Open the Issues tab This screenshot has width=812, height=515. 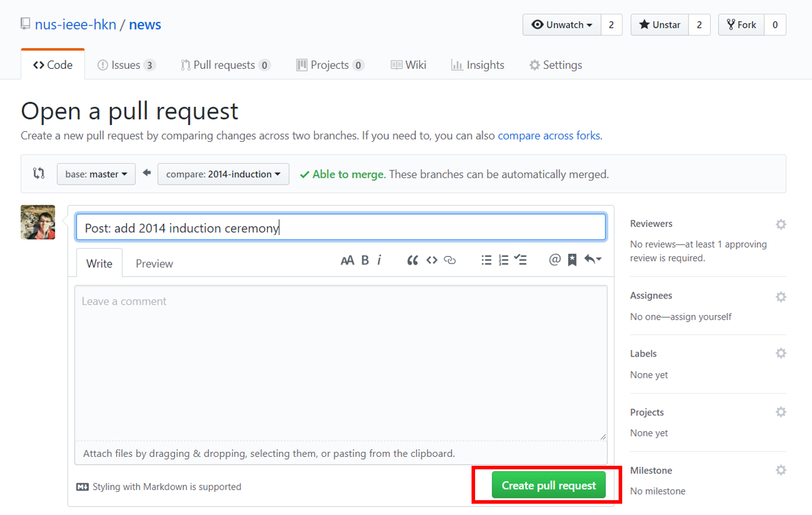click(x=126, y=65)
